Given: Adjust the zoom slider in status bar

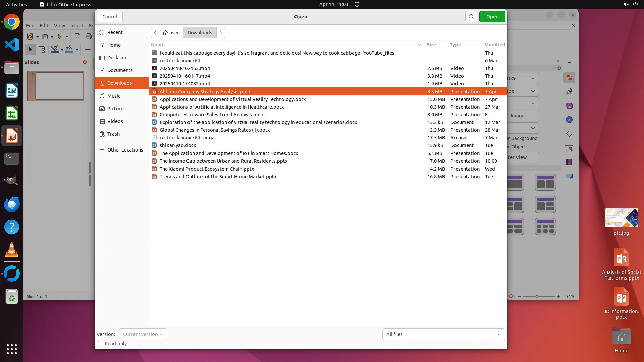Looking at the screenshot, I should click(537, 297).
